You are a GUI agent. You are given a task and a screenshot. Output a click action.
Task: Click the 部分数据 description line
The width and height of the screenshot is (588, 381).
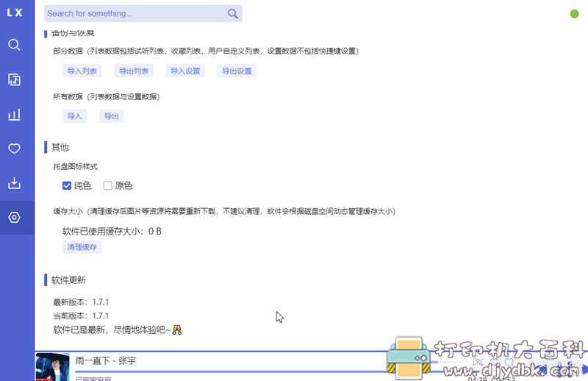pos(206,51)
